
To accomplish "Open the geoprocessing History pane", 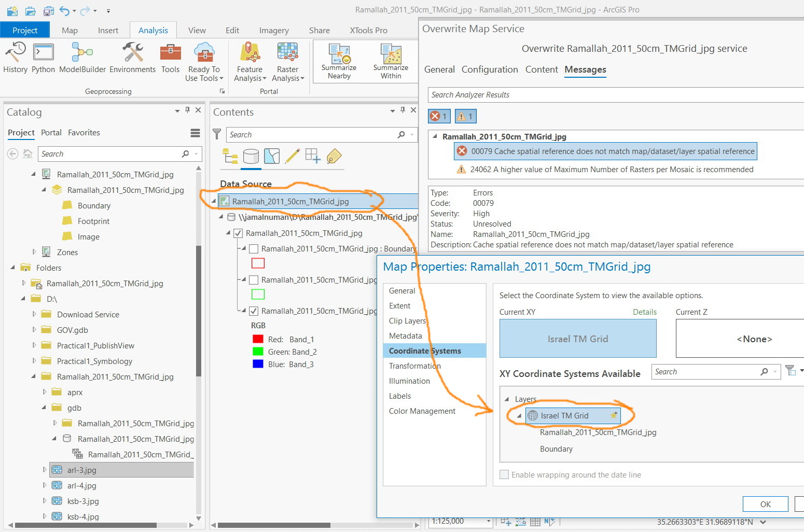I will 15,58.
